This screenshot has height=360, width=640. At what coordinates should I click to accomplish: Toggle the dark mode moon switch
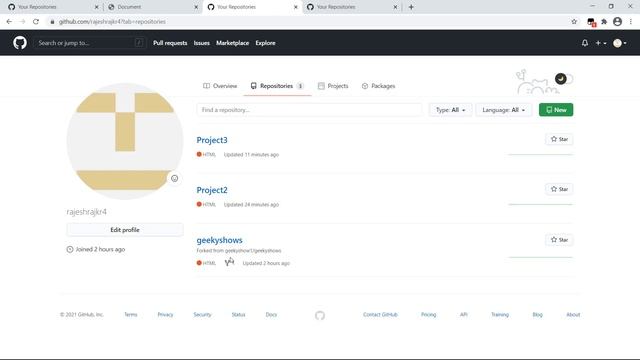pyautogui.click(x=564, y=79)
